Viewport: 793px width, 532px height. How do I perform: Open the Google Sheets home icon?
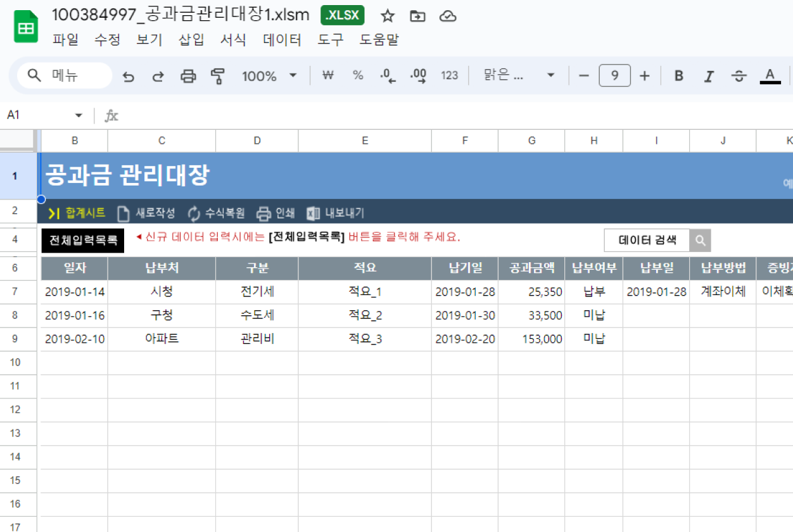(26, 28)
